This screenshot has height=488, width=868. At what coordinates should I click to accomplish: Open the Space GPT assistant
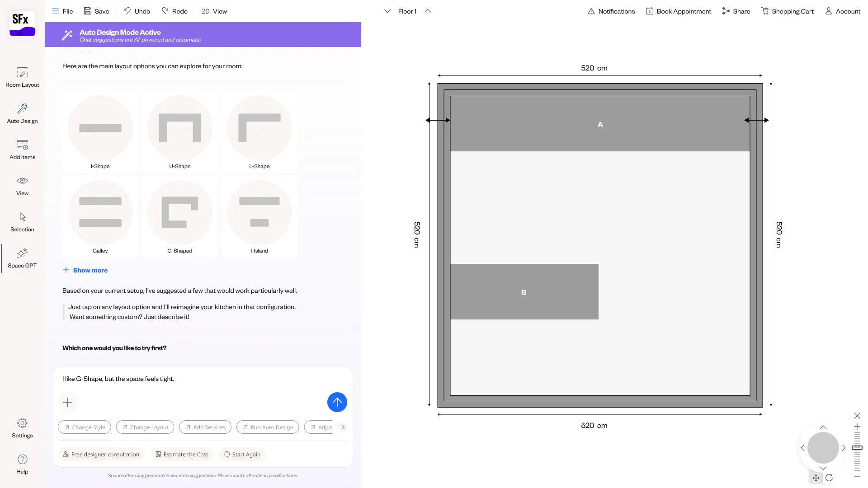(22, 258)
